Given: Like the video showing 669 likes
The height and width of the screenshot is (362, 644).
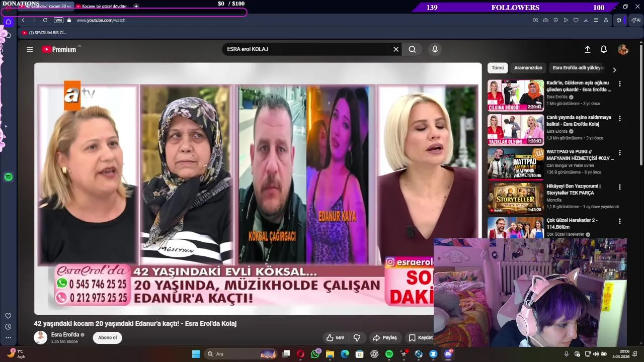Looking at the screenshot, I should (335, 338).
